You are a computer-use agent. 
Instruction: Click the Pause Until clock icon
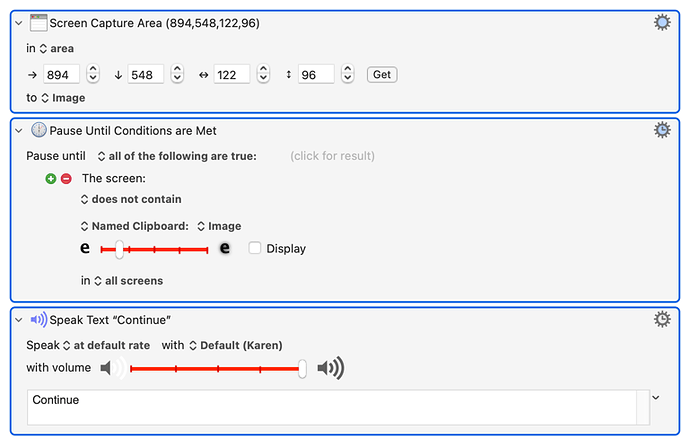39,130
